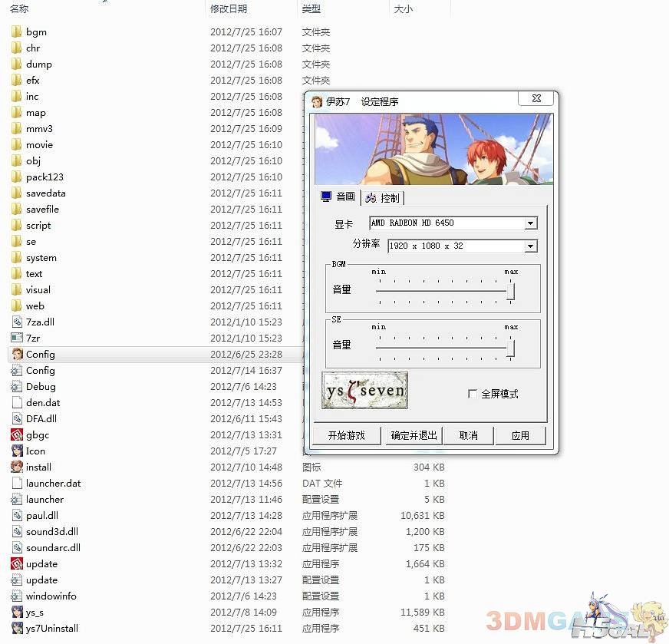The image size is (669, 644).
Task: Click the bgm folder icon
Action: click(x=16, y=32)
